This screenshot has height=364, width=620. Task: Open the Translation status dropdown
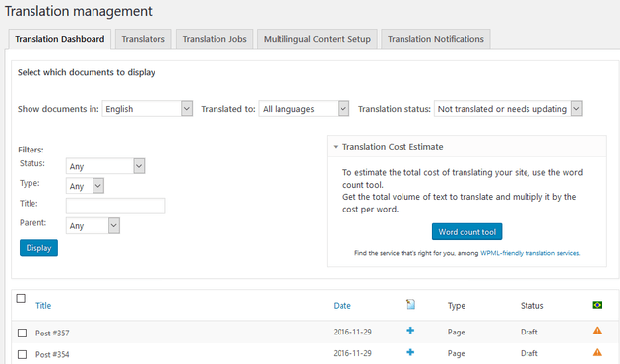tap(508, 108)
